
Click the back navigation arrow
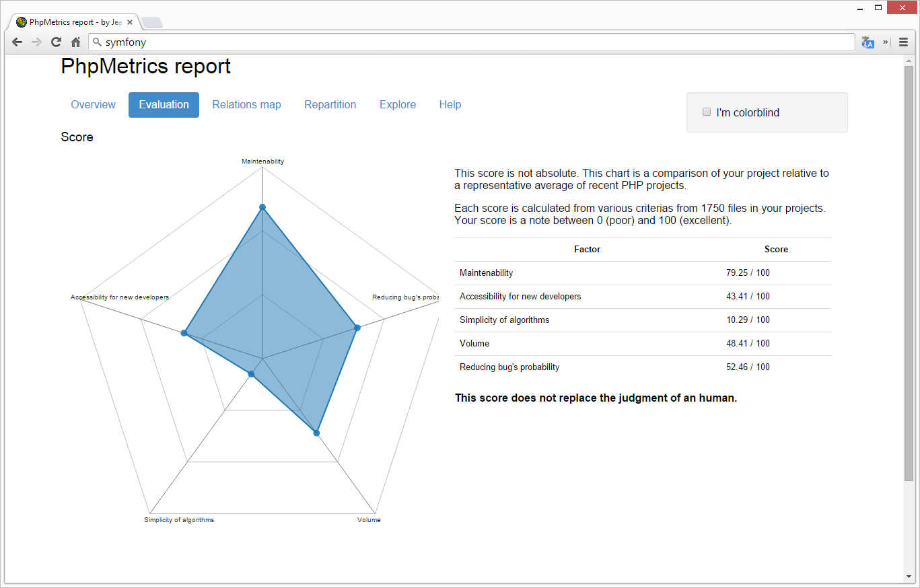click(x=17, y=42)
